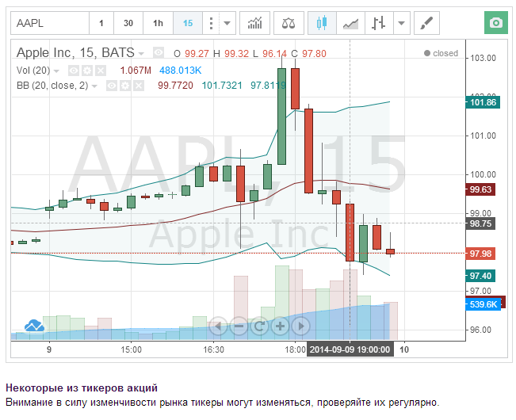Screen dimensions: 516x420
Task: Expand the BB (20, close, 2) dropdown
Action: 94,86
